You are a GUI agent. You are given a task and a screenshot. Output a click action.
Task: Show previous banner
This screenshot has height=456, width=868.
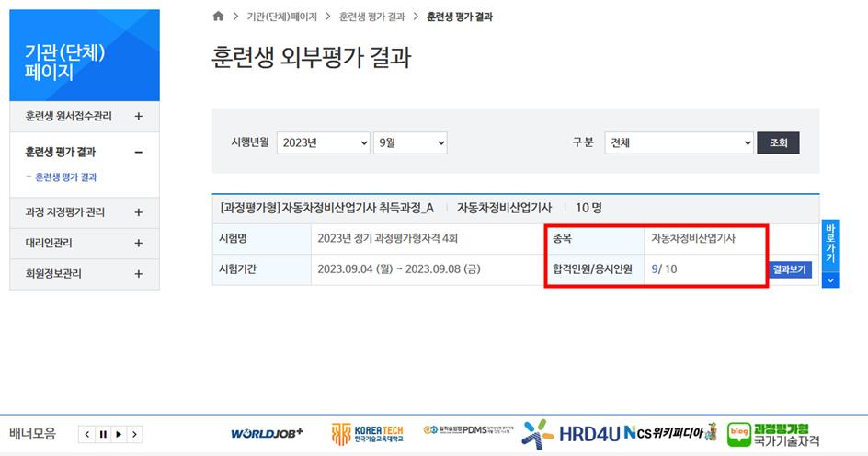[x=87, y=435]
